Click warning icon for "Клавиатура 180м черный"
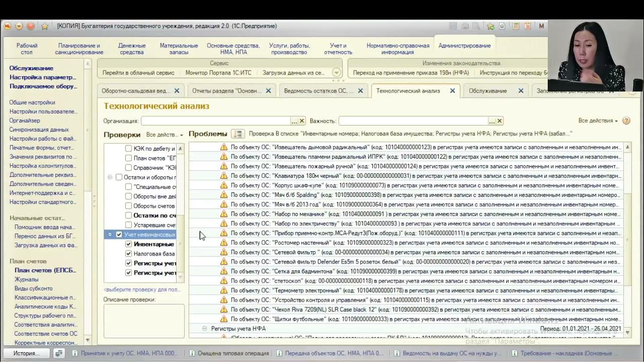Viewport: 644px width, 362px height. point(224,176)
